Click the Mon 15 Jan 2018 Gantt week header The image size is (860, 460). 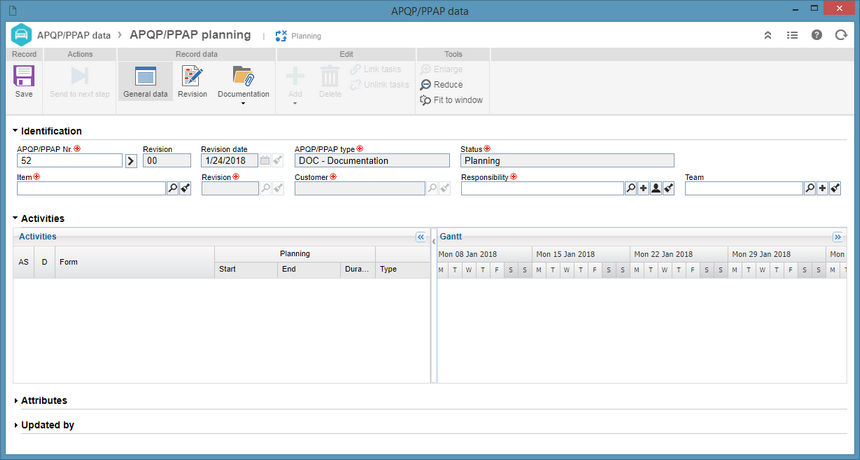(581, 254)
